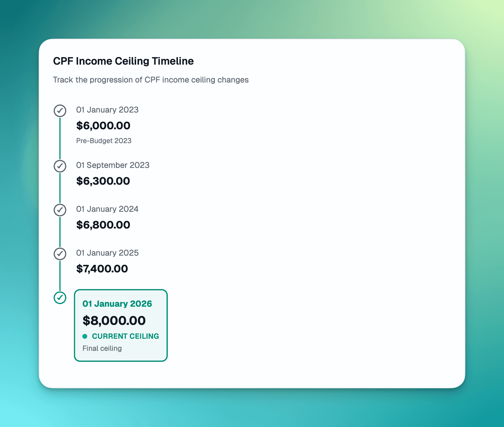Select the 01 September 2023 date label

[113, 165]
